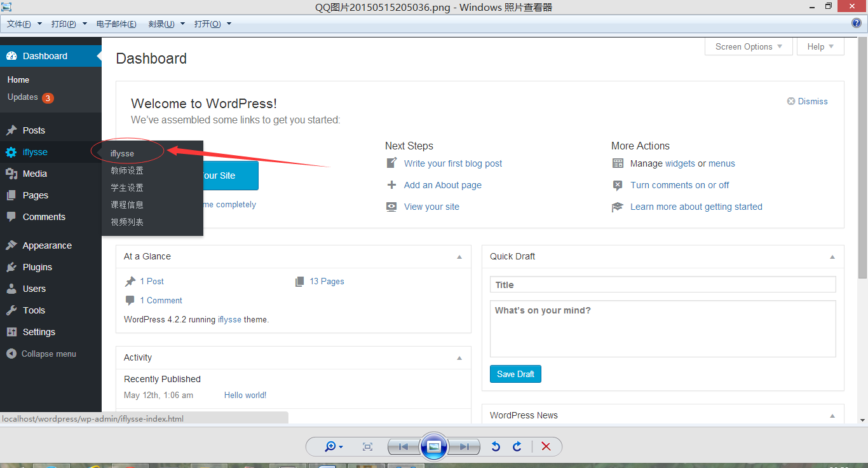Image resolution: width=868 pixels, height=468 pixels.
Task: Click the actual size fit icon
Action: [367, 446]
